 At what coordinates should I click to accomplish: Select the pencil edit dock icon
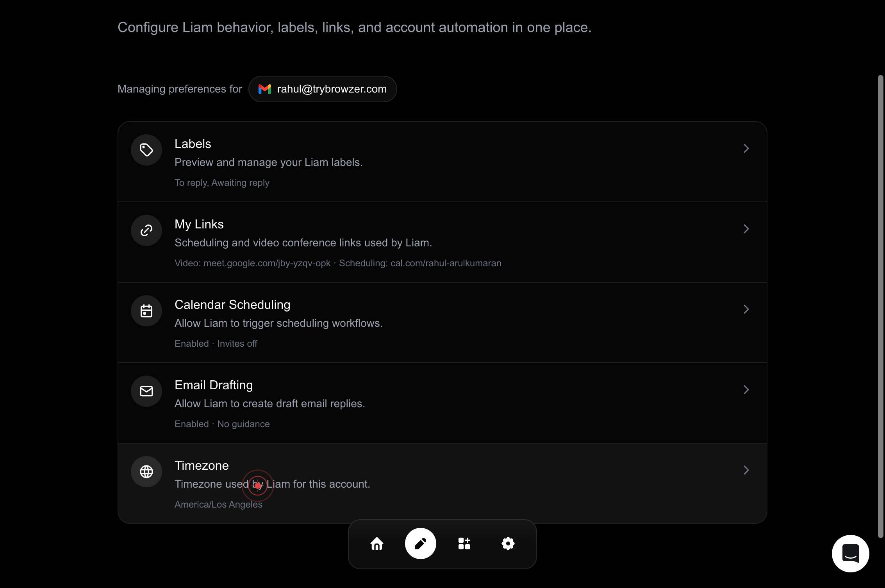click(x=421, y=543)
